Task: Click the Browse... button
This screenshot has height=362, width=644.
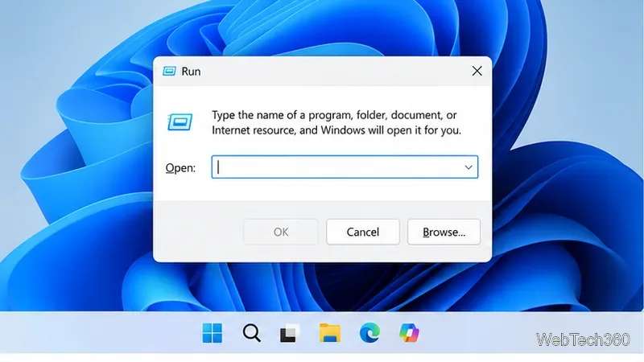Action: click(444, 232)
